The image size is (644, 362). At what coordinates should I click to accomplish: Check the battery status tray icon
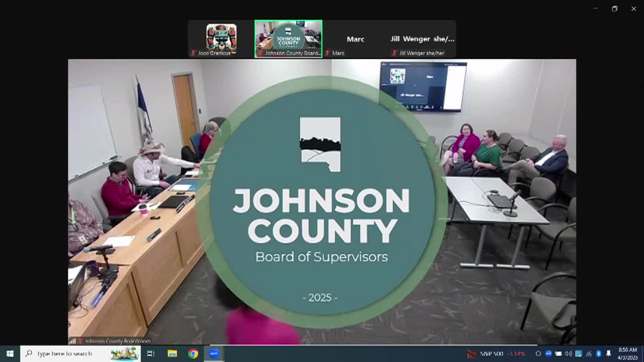pyautogui.click(x=558, y=353)
